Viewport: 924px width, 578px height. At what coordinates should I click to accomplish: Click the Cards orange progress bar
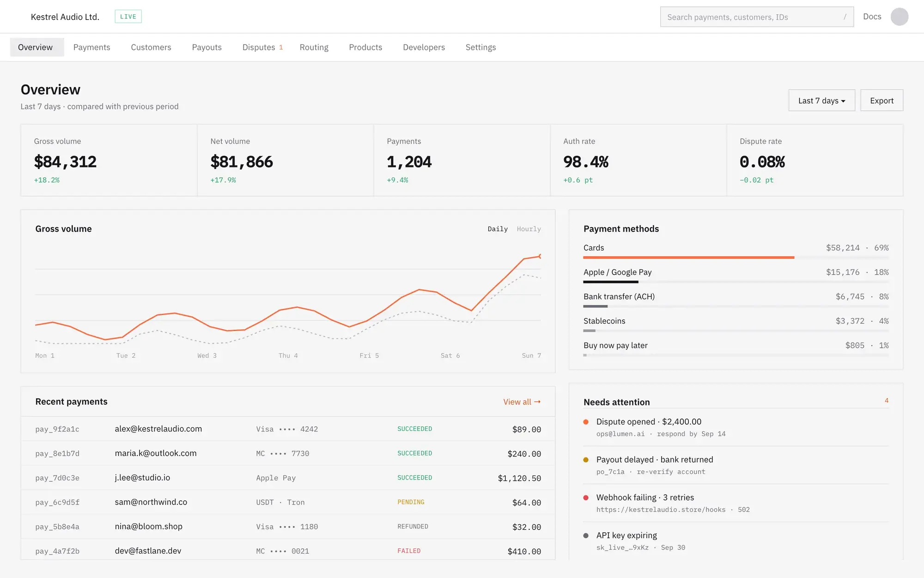(x=689, y=258)
